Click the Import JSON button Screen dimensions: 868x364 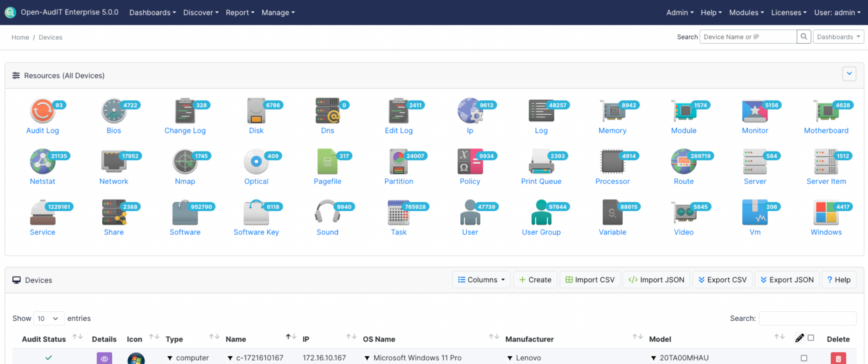[x=656, y=280]
